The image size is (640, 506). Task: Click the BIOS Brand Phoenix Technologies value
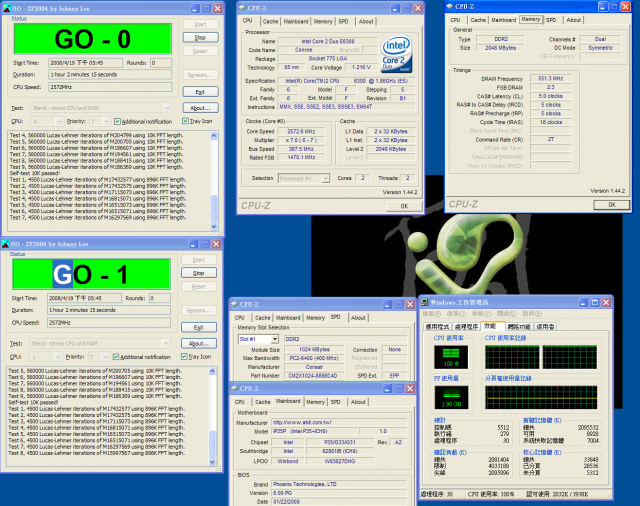pyautogui.click(x=339, y=484)
